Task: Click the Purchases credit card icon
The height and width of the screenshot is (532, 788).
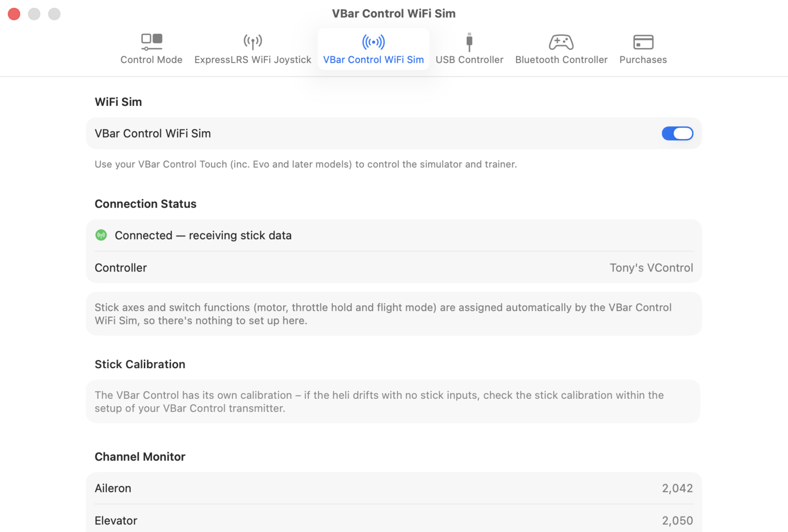Action: click(x=643, y=42)
